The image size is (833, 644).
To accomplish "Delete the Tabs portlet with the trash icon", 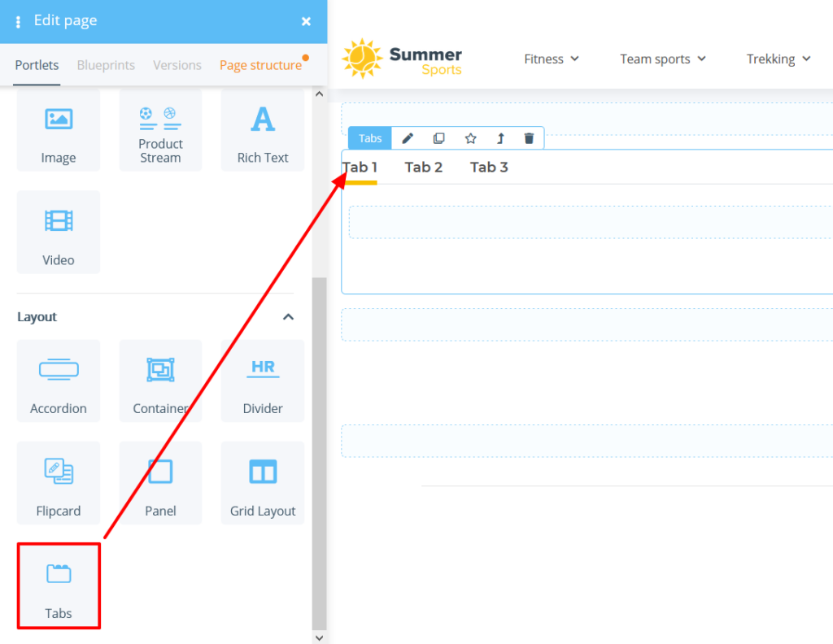I will (x=529, y=137).
